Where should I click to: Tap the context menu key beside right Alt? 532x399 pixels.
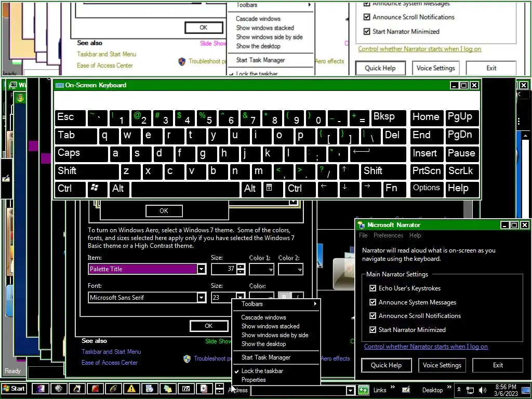tap(273, 189)
